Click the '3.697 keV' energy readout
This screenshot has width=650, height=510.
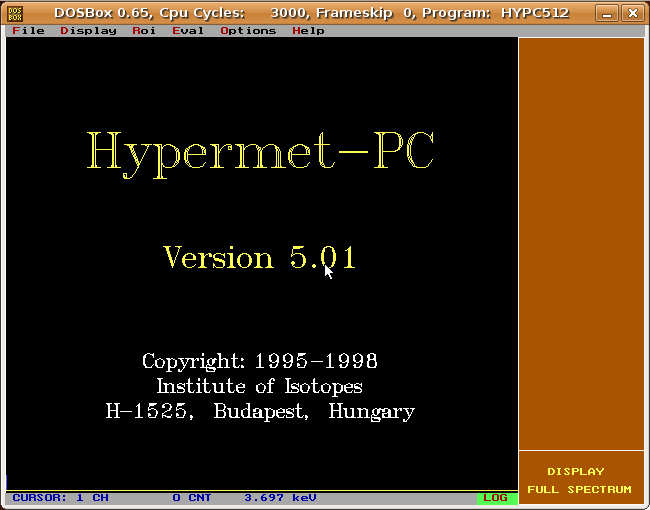click(x=280, y=498)
